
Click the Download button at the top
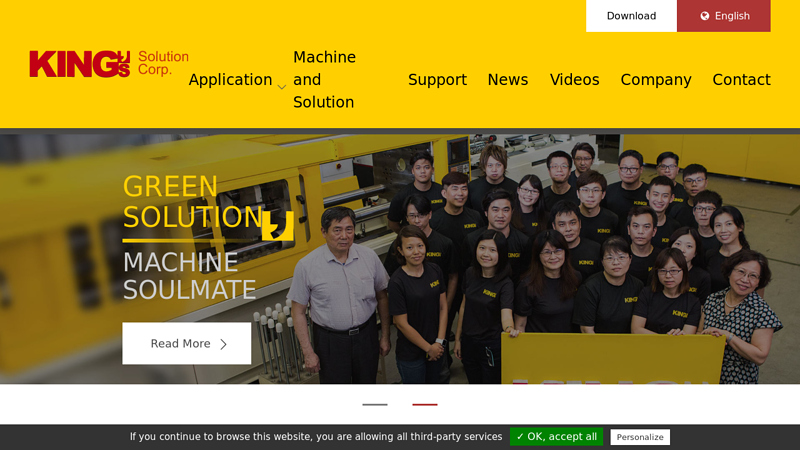tap(631, 16)
